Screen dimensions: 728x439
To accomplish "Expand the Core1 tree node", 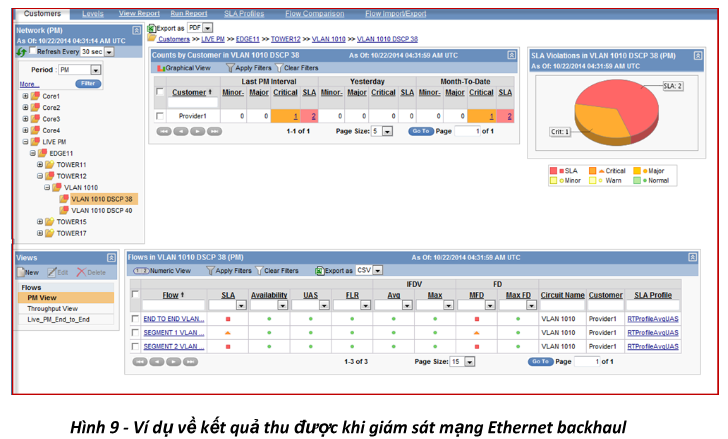I will click(x=25, y=96).
